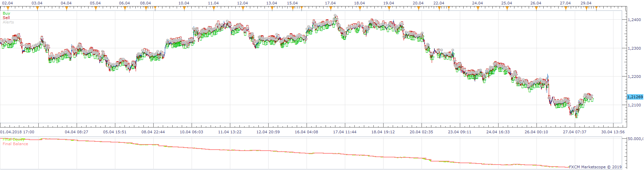Select the 05.04 15:51 time label

(115, 132)
